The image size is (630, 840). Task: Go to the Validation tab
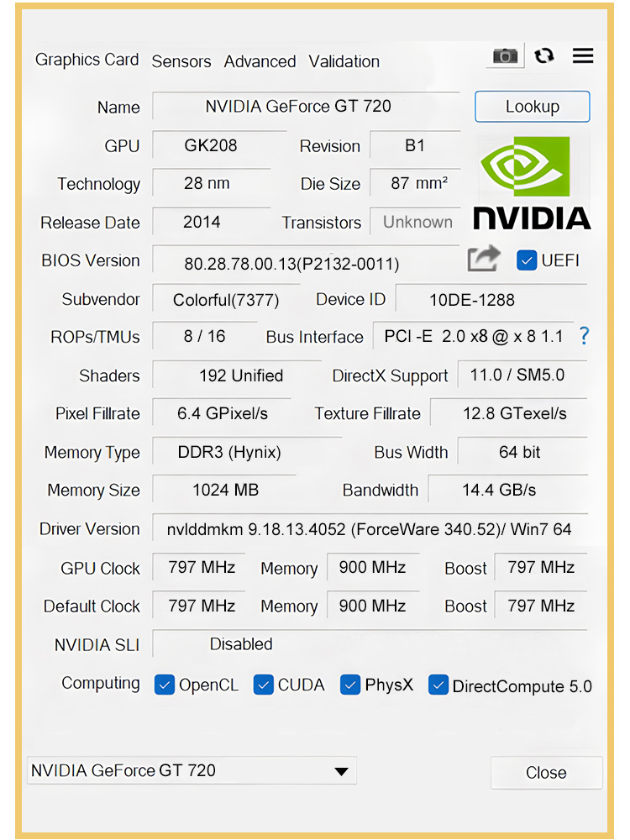344,61
